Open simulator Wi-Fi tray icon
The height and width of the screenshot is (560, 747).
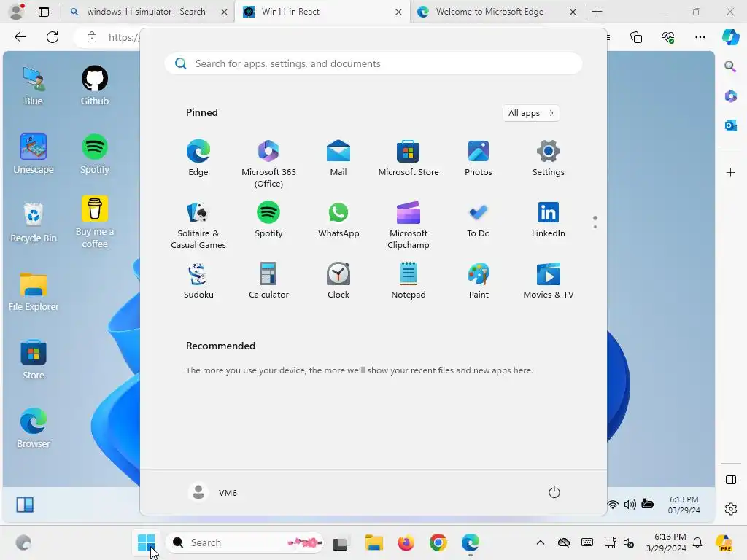(x=613, y=505)
